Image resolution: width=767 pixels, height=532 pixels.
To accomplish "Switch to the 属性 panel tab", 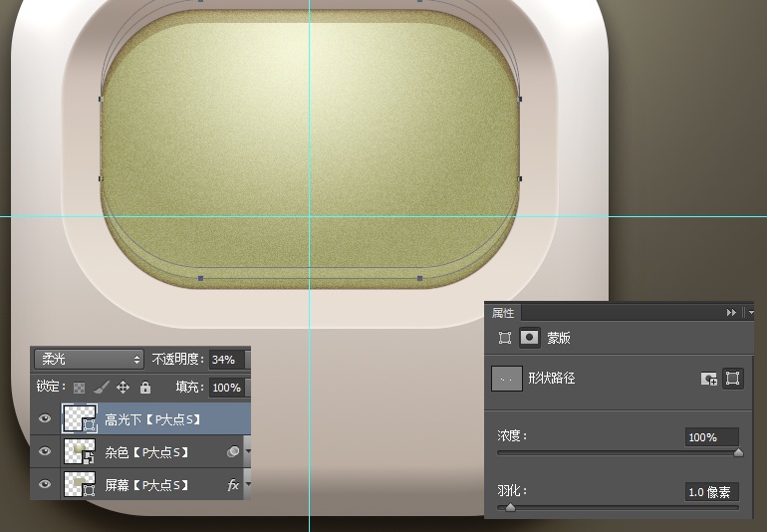I will tap(503, 312).
